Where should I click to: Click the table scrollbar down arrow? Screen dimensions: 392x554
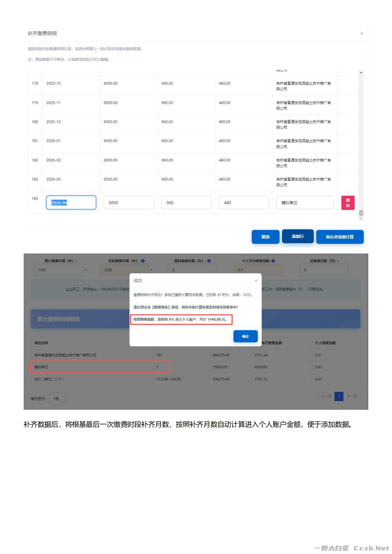click(361, 218)
